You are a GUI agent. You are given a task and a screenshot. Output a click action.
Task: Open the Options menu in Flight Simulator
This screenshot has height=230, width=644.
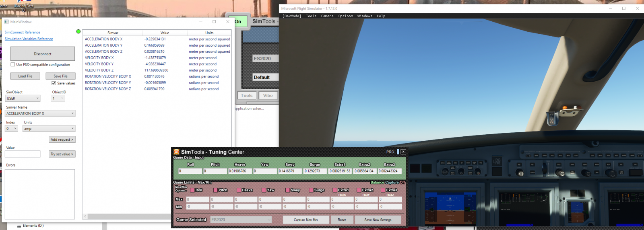coord(345,16)
